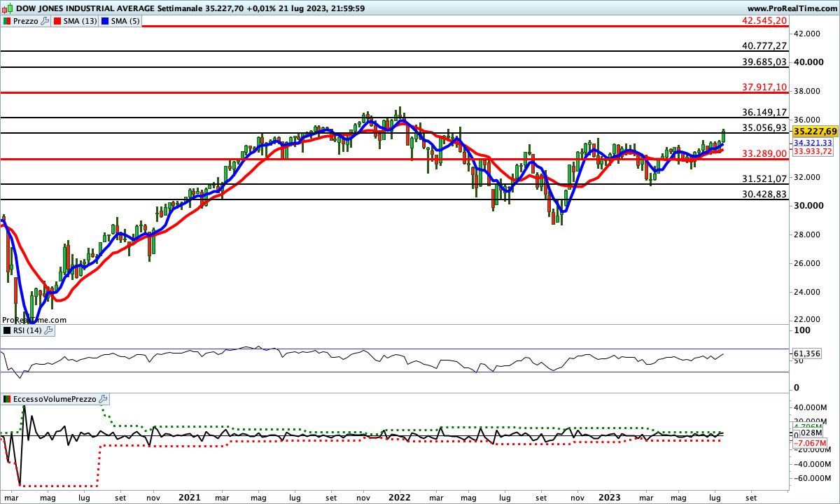Select the 30.428,83 level label
840x504 pixels.
[764, 194]
